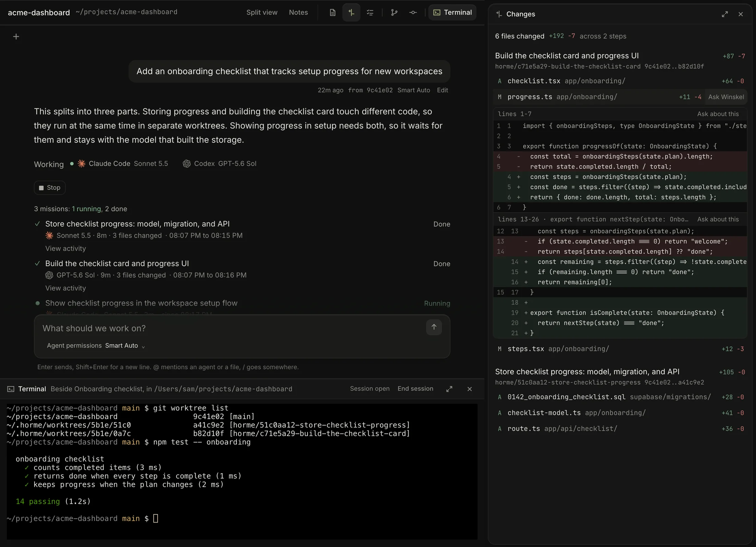Viewport: 756px width, 547px height.
Task: Click the 'Session open' status in terminal header
Action: (x=370, y=389)
